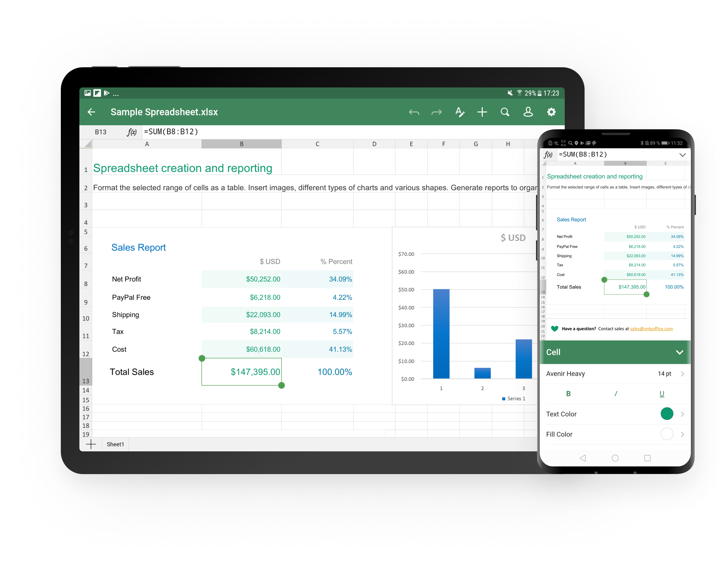
Task: Click the search icon in toolbar
Action: 505,112
